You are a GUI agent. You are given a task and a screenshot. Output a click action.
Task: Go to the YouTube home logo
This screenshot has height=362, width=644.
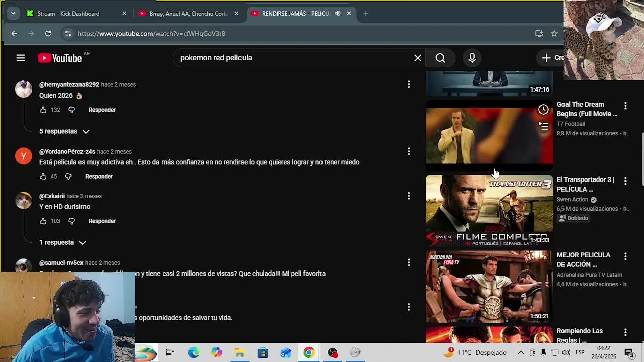[60, 58]
